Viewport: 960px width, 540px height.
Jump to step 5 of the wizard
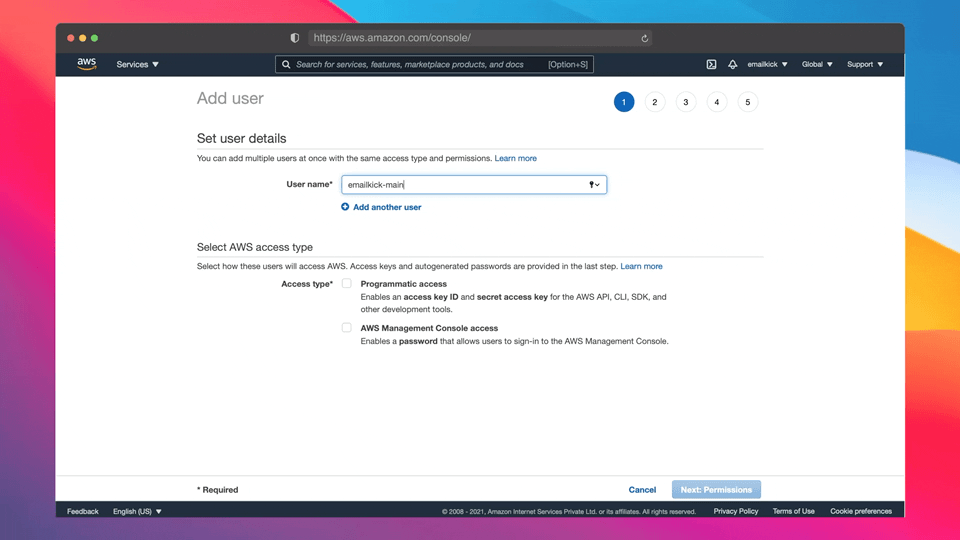click(x=748, y=102)
